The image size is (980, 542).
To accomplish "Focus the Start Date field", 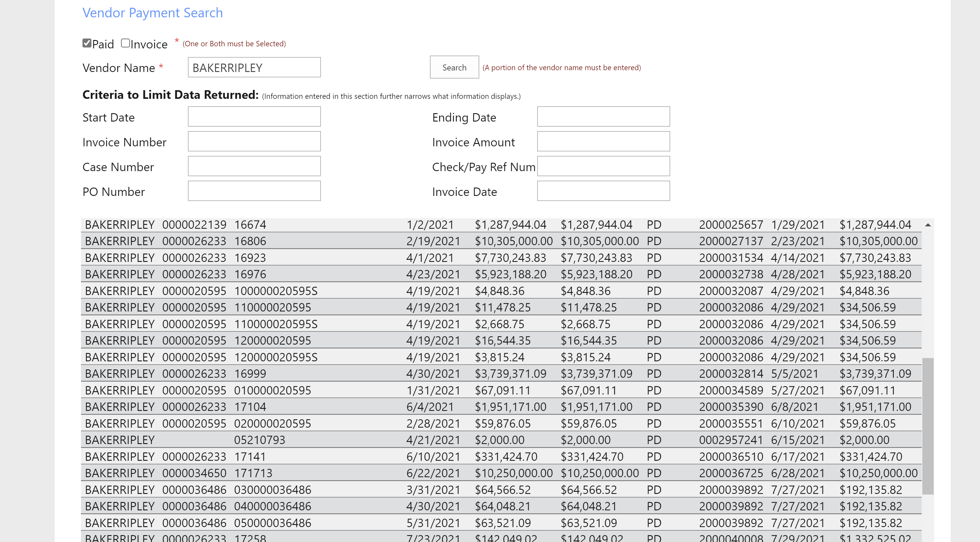I will [254, 117].
